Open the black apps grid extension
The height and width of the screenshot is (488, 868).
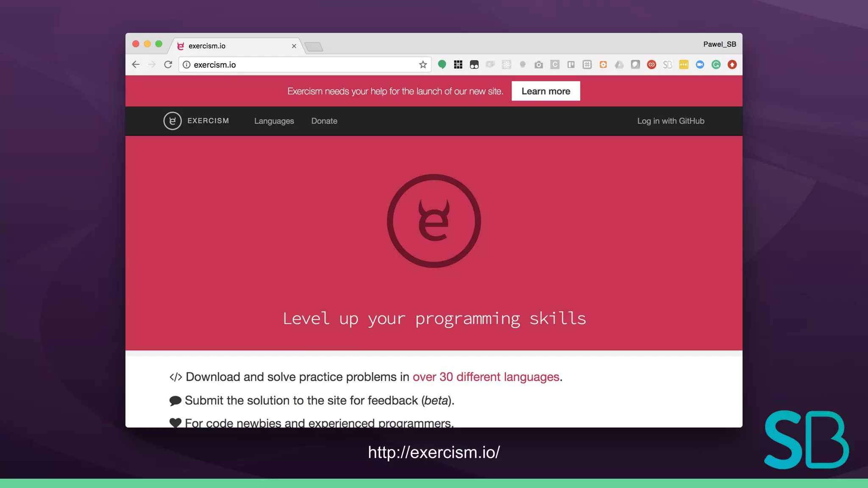click(458, 64)
